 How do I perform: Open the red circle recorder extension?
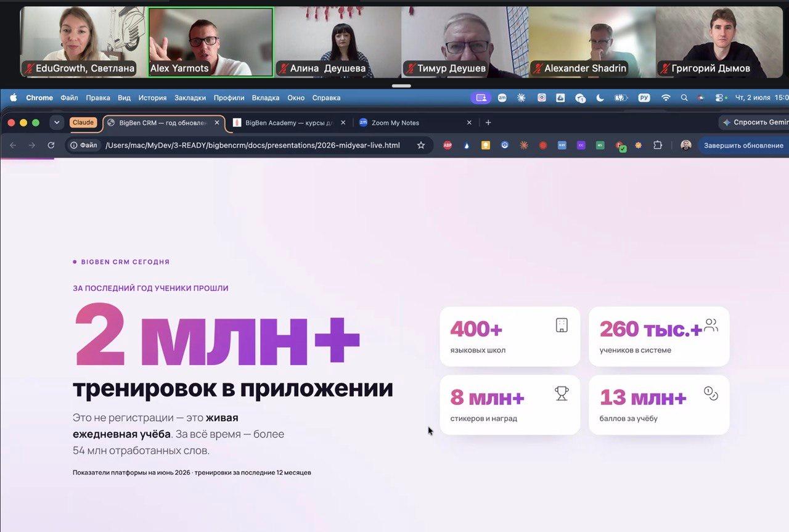tap(543, 145)
